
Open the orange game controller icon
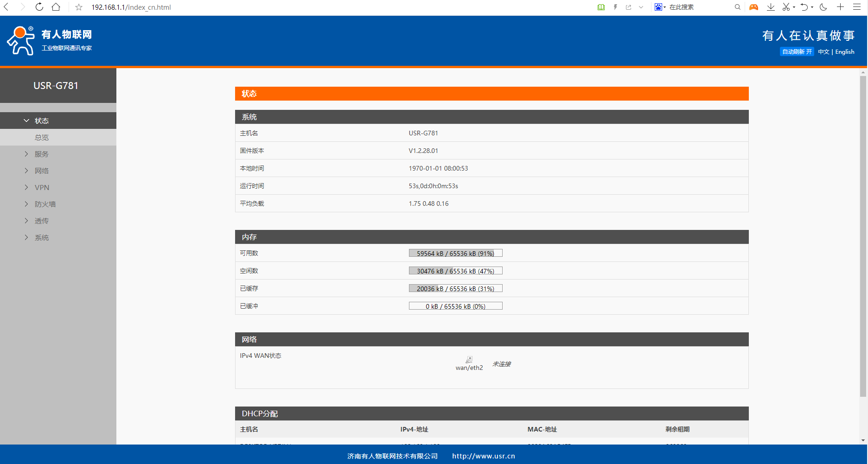point(754,7)
